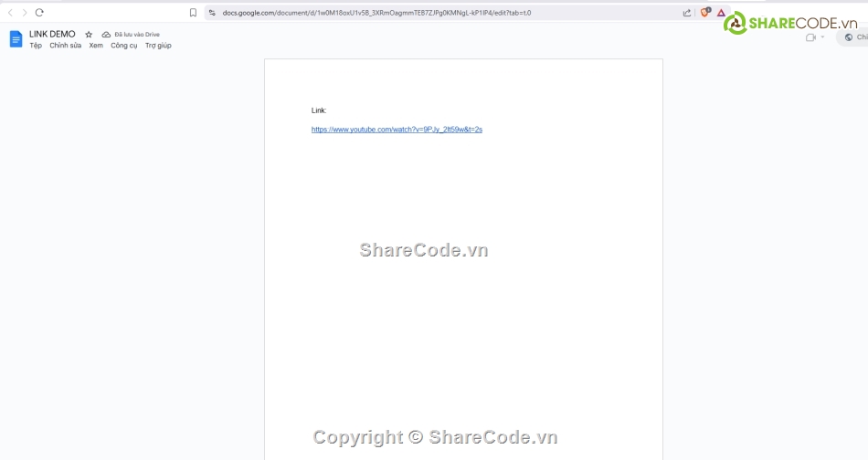The height and width of the screenshot is (460, 868).
Task: Star the LINK DEMO document
Action: point(89,35)
